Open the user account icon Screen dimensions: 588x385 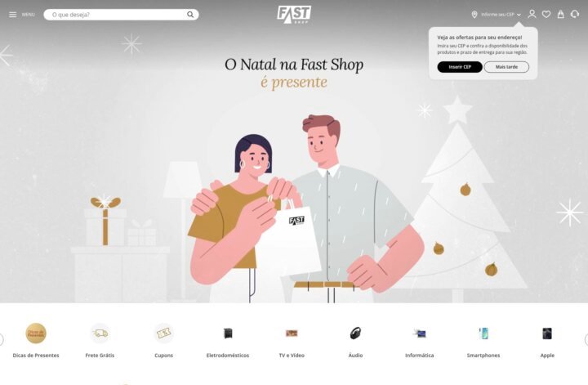532,14
